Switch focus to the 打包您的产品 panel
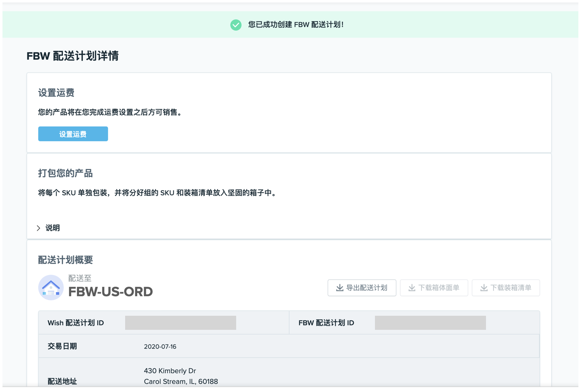Image resolution: width=585 pixels, height=392 pixels. (x=65, y=173)
